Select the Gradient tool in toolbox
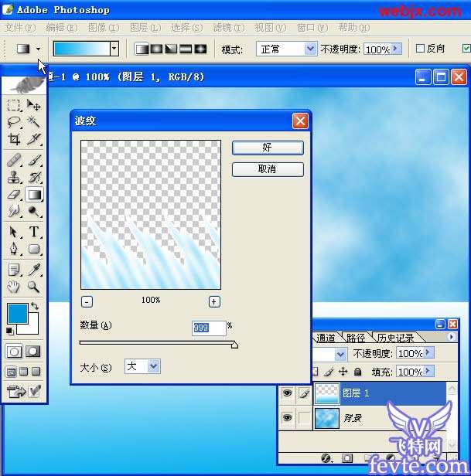This screenshot has width=471, height=476. pyautogui.click(x=34, y=195)
